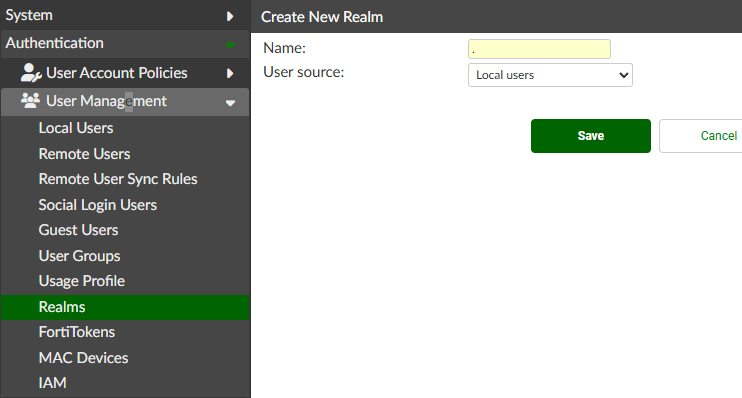The image size is (742, 398).
Task: Open Remote User Sync Rules
Action: [x=118, y=179]
